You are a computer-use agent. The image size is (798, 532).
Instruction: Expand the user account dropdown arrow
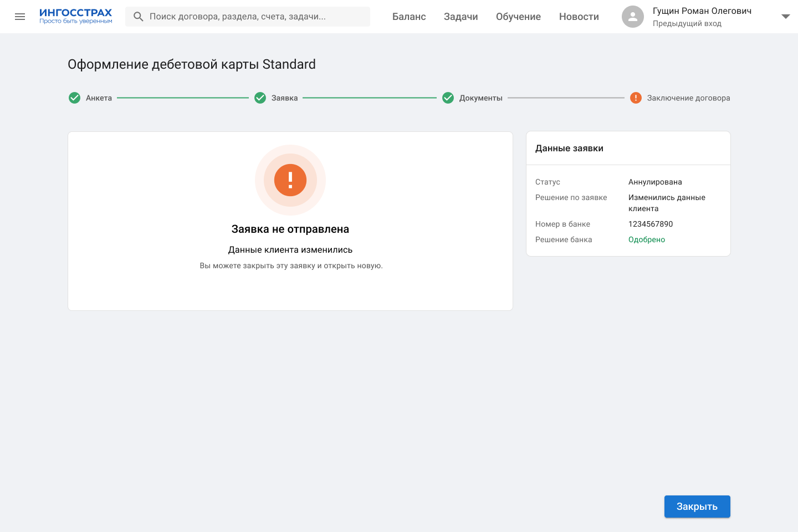tap(785, 17)
